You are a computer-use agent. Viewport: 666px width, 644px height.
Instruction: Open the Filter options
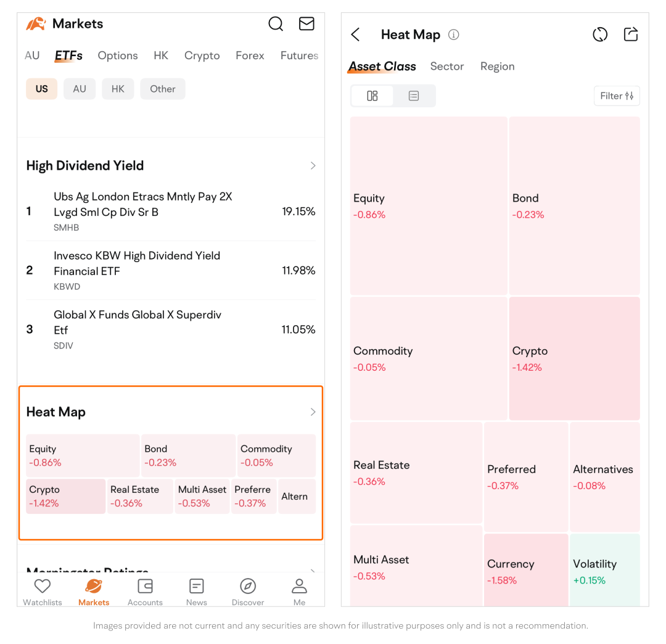coord(617,96)
